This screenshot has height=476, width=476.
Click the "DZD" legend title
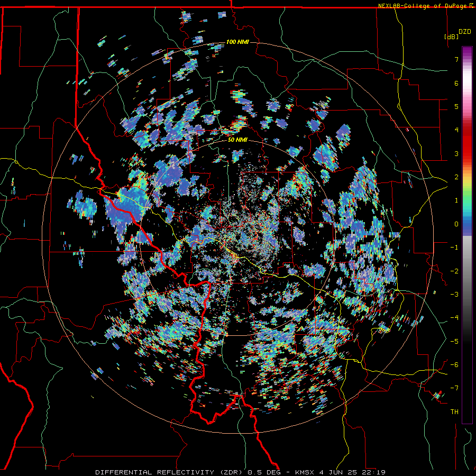(465, 32)
